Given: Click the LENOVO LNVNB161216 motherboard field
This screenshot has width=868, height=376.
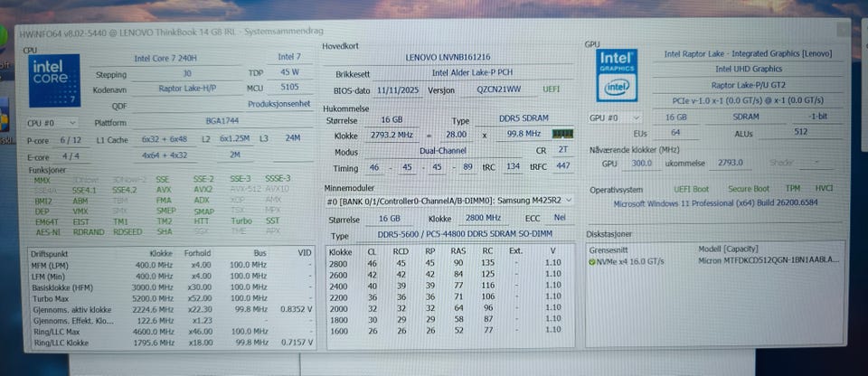Looking at the screenshot, I should 448,57.
